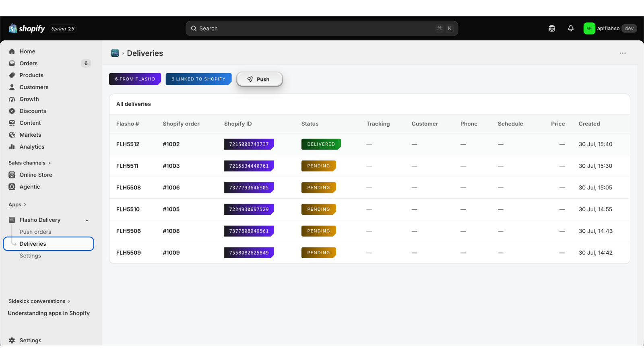The width and height of the screenshot is (644, 362).
Task: Go to Push orders in Flasho Delivery
Action: tap(35, 232)
